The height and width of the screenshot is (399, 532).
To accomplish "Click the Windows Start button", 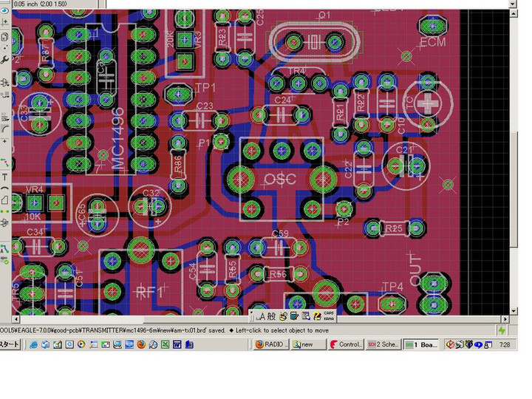I will point(10,345).
